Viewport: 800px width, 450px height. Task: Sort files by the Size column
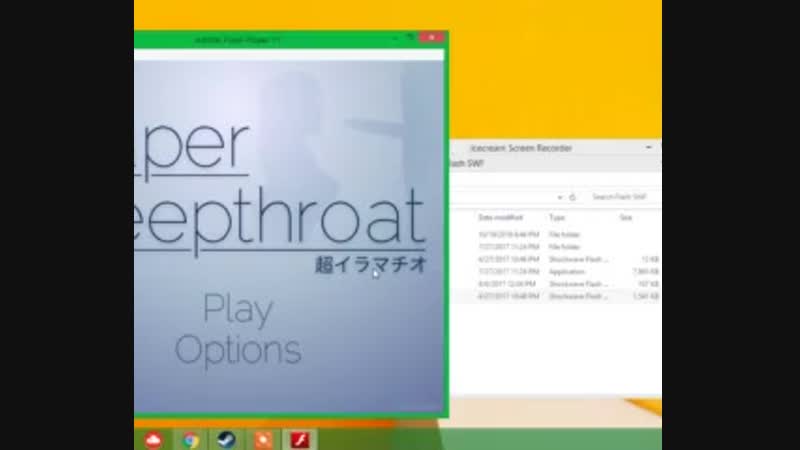[626, 216]
